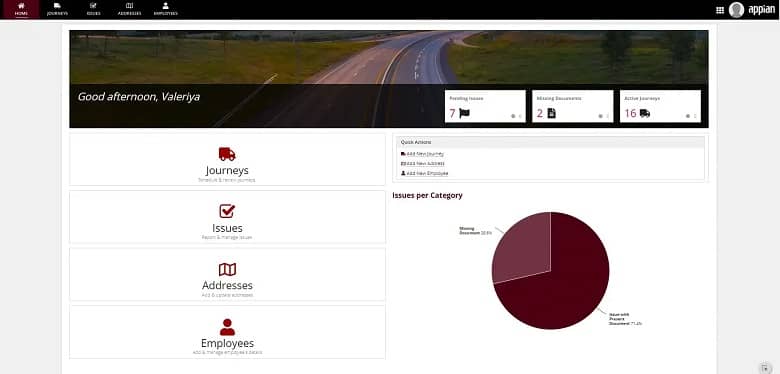Click the checkmark Issues card icon

227,211
